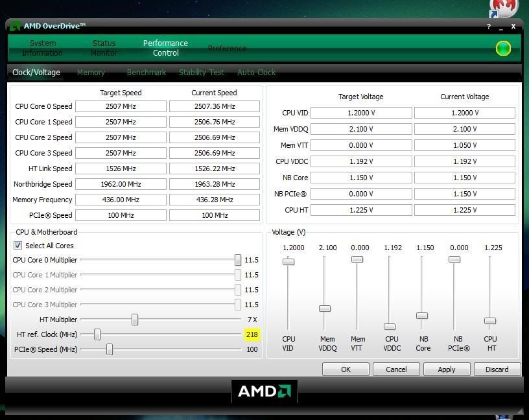Go to the Stability Test sub-tab

[202, 73]
